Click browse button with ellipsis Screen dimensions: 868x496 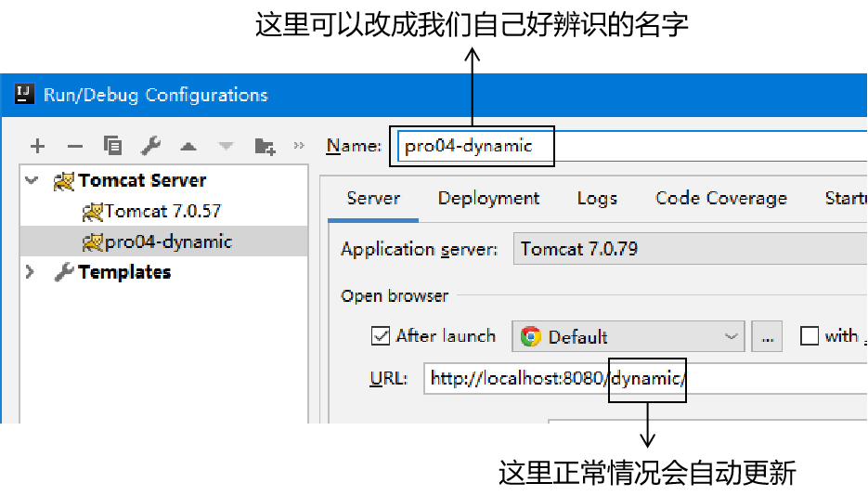point(767,336)
